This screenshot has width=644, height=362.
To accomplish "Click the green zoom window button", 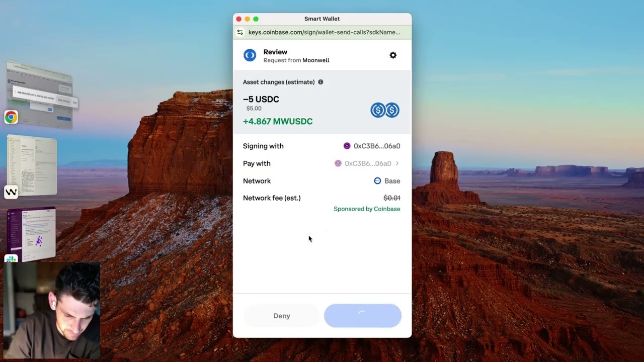I will 256,19.
